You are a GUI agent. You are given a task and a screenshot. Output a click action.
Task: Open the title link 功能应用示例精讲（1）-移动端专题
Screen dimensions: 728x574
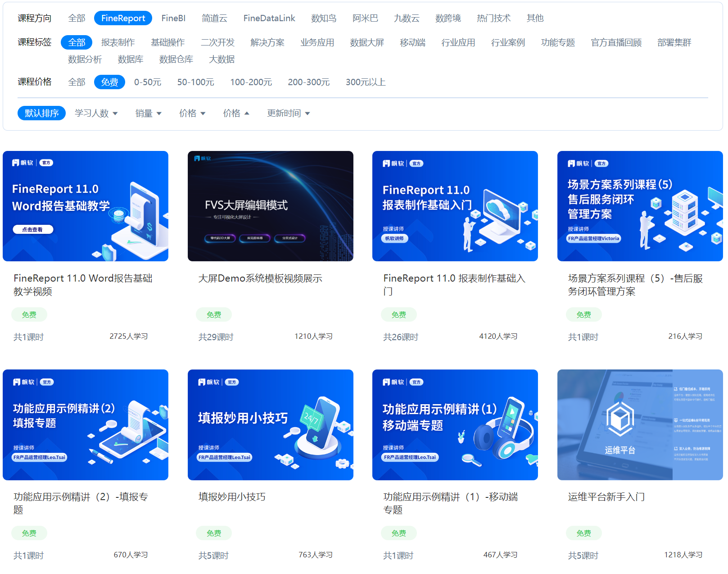point(450,503)
